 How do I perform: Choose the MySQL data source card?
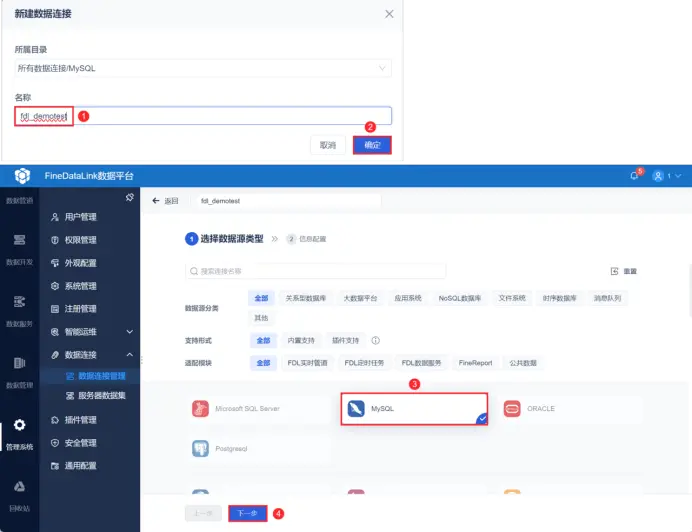[414, 409]
